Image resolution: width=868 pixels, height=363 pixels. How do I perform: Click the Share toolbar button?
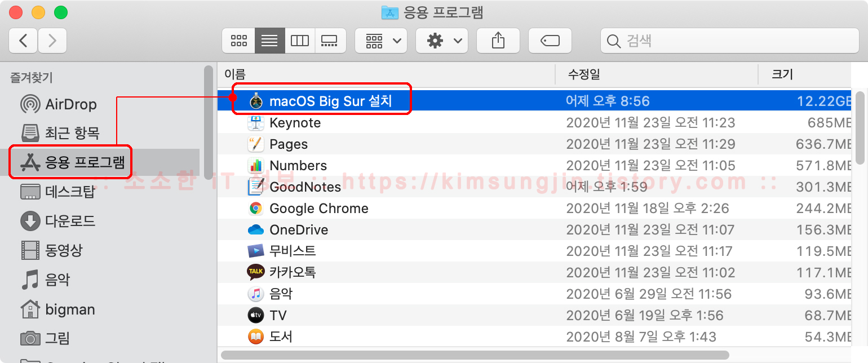pos(498,41)
